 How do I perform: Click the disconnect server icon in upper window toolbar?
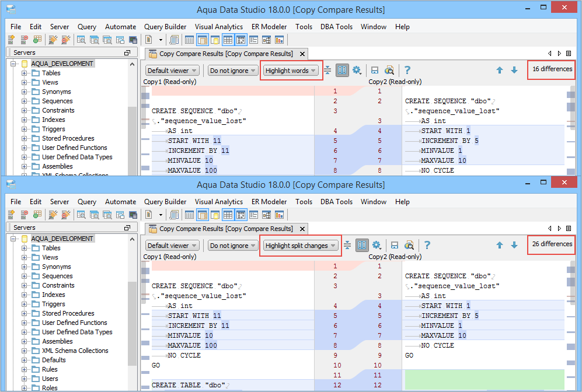pos(24,40)
